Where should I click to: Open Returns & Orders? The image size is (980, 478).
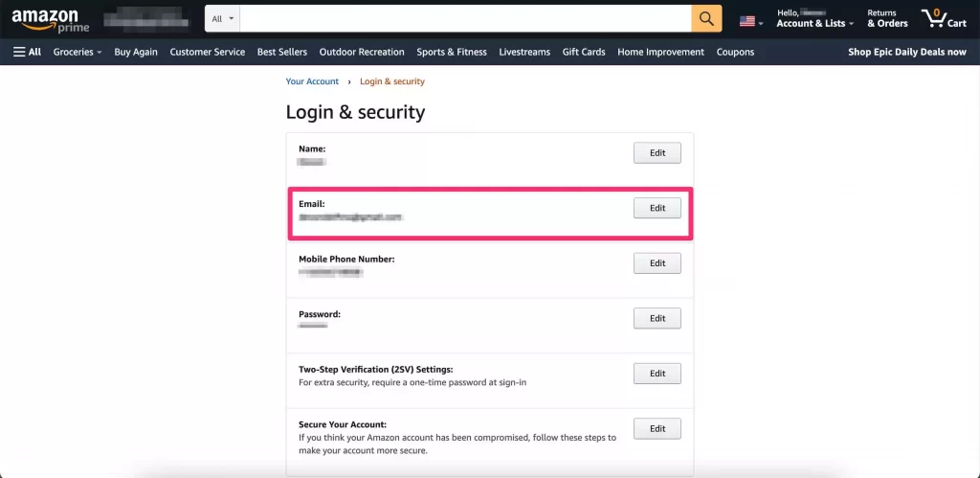[887, 18]
